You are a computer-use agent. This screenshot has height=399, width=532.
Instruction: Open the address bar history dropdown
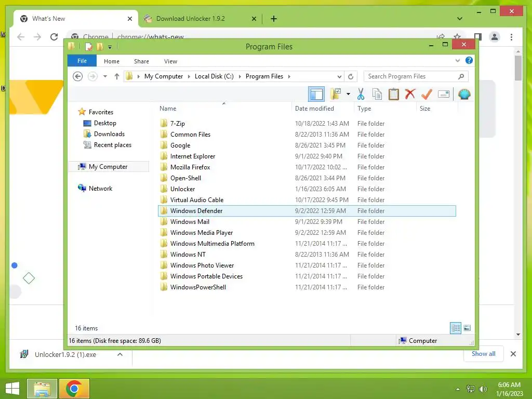(339, 76)
